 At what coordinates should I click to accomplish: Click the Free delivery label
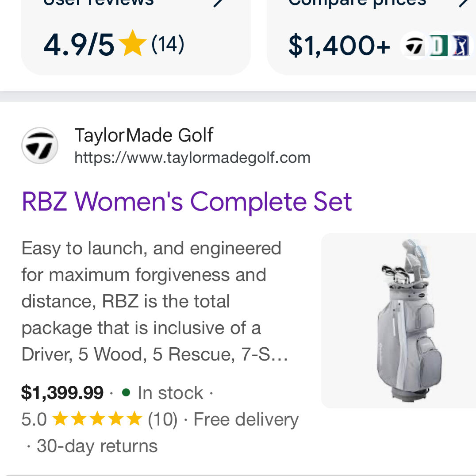(246, 419)
